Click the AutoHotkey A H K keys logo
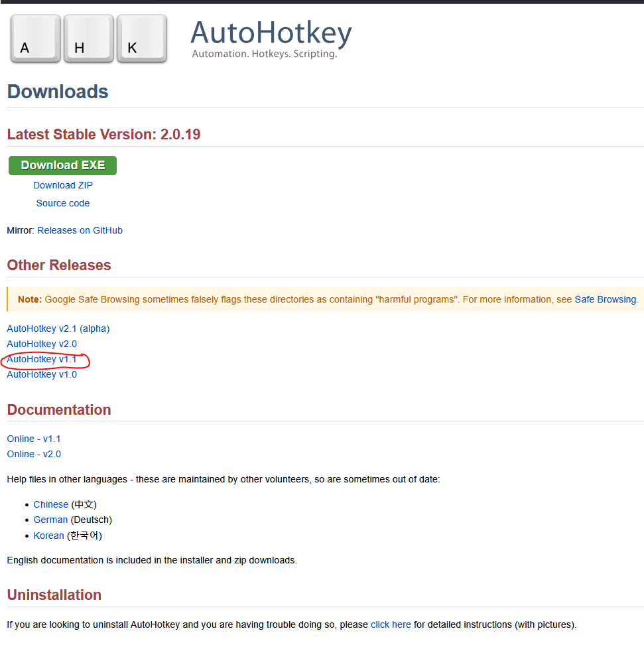 point(88,38)
